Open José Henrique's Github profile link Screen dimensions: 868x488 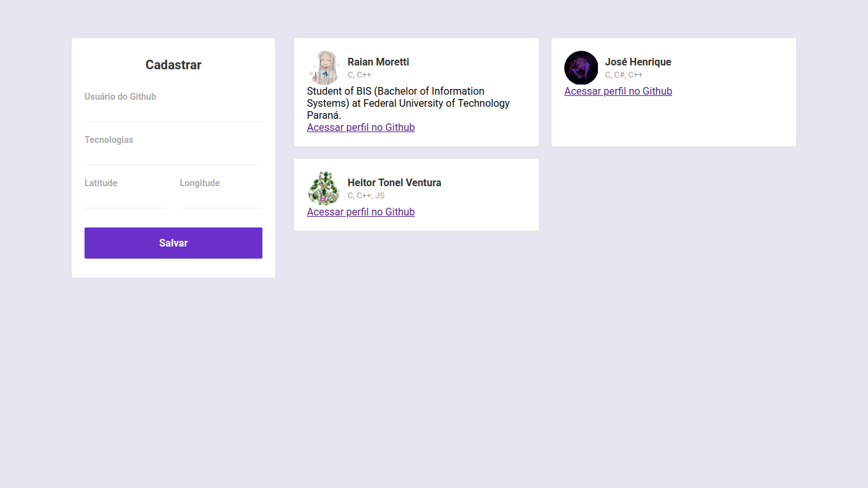click(x=618, y=91)
